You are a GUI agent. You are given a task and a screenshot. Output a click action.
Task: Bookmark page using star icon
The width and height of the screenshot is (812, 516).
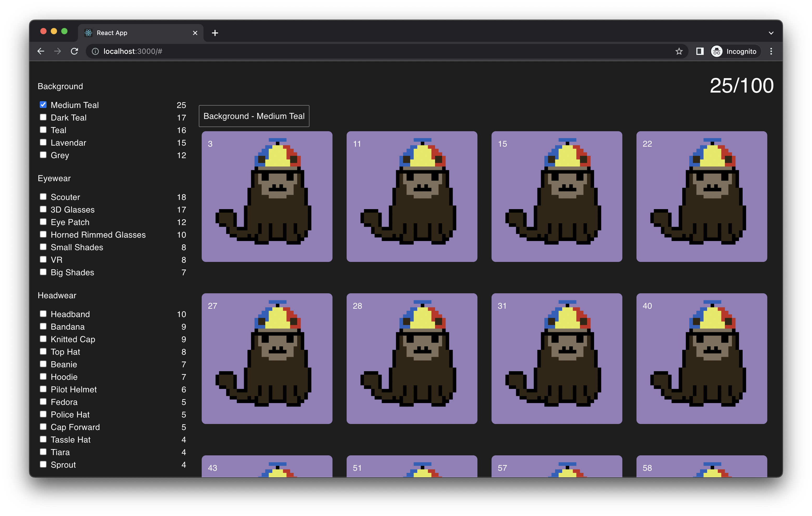(x=679, y=51)
